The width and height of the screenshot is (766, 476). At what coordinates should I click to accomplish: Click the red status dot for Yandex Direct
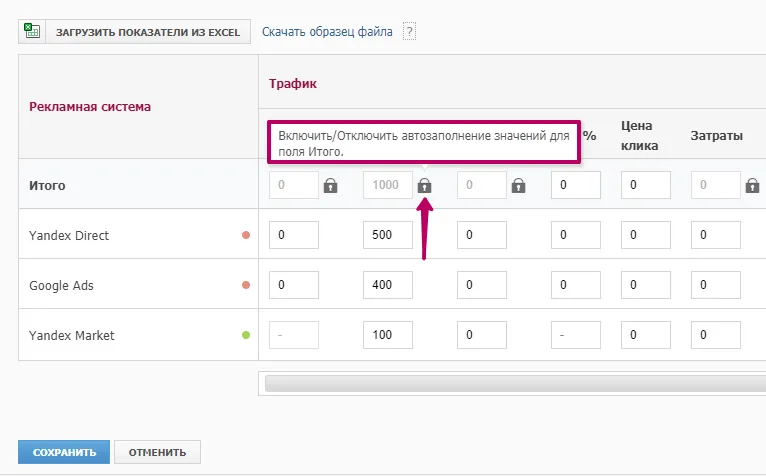(246, 235)
